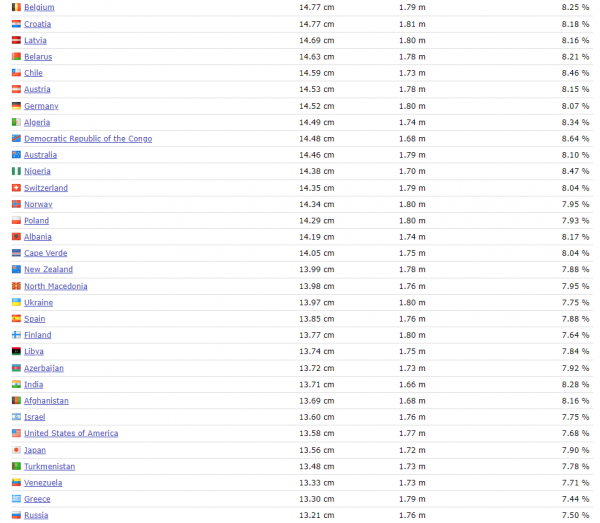This screenshot has height=523, width=600.
Task: Click the Libya flag icon
Action: [x=16, y=352]
